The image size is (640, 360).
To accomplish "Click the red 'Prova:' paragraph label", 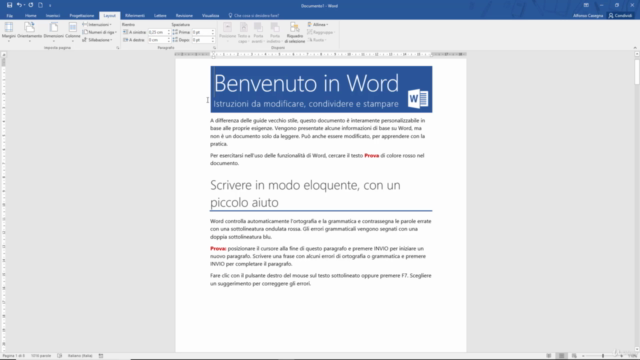I will [218, 249].
